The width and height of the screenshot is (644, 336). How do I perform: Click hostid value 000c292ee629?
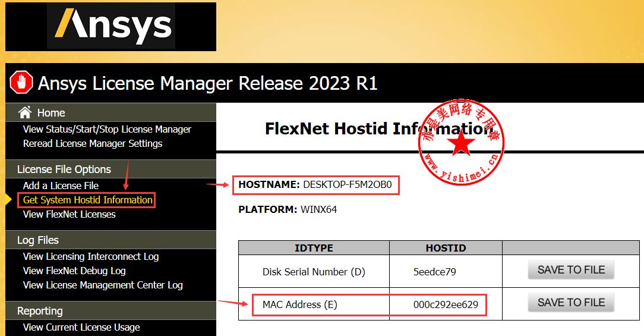coord(446,304)
